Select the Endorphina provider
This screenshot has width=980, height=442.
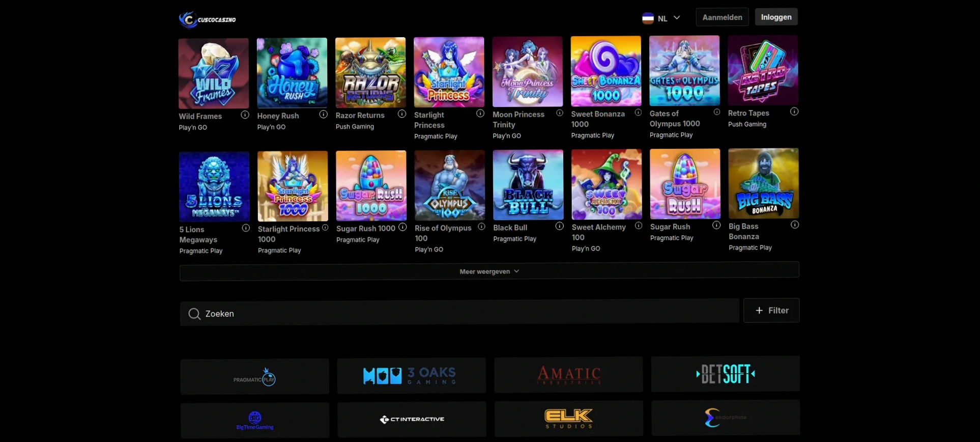[x=726, y=418]
